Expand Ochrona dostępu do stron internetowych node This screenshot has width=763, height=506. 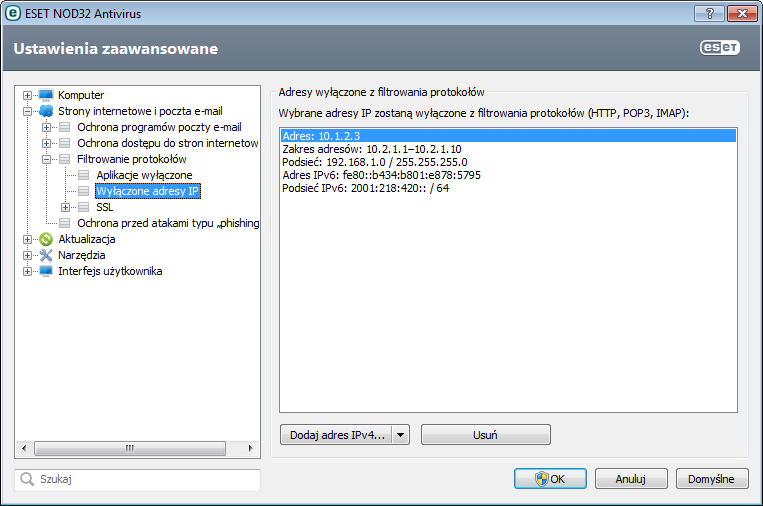pos(46,144)
